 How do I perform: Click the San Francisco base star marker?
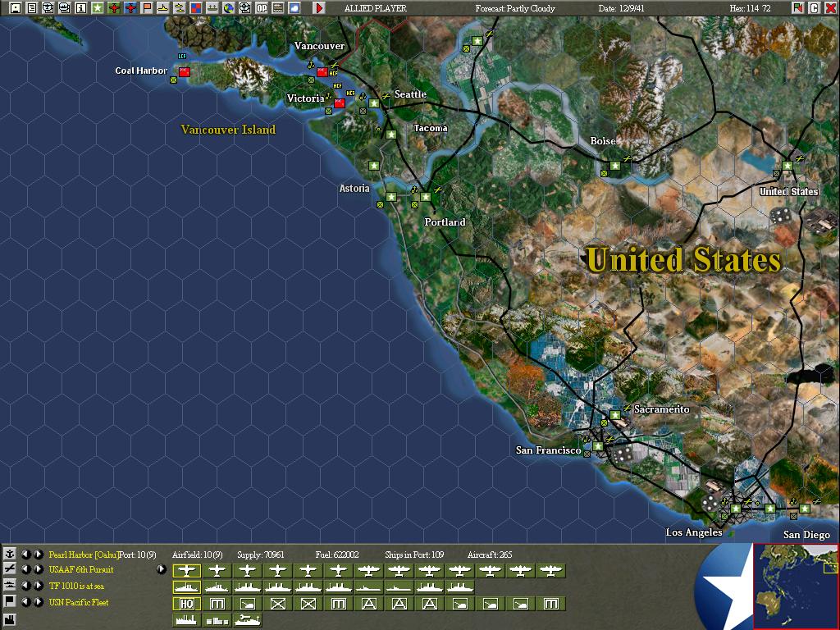[598, 445]
